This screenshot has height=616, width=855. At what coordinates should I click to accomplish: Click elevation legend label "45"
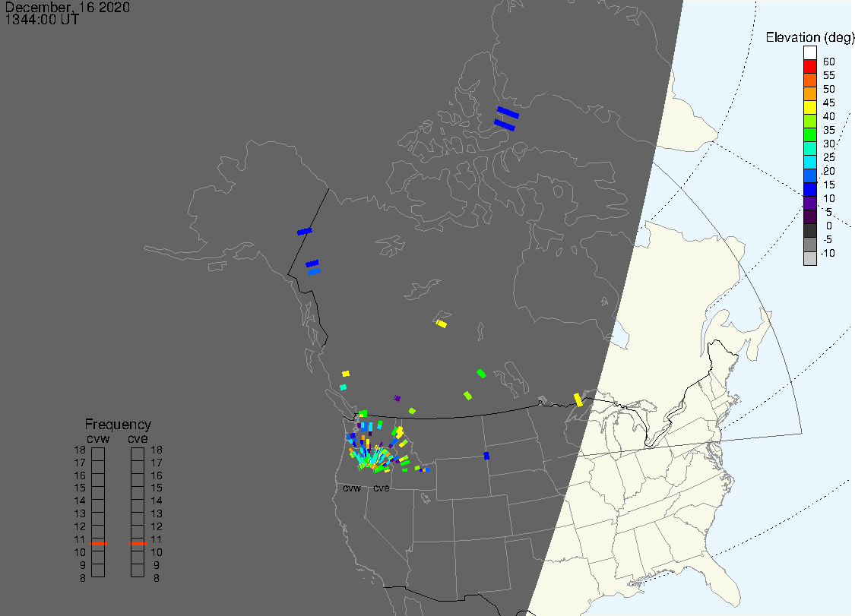click(x=829, y=103)
